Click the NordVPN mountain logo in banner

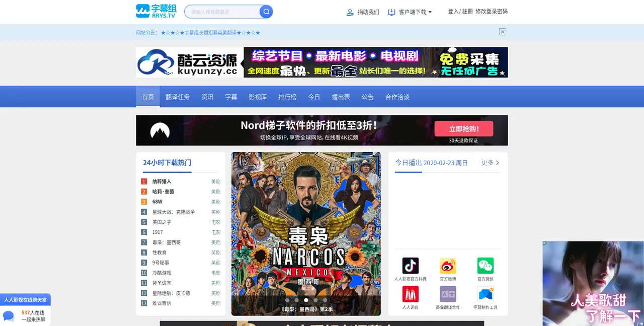click(160, 131)
